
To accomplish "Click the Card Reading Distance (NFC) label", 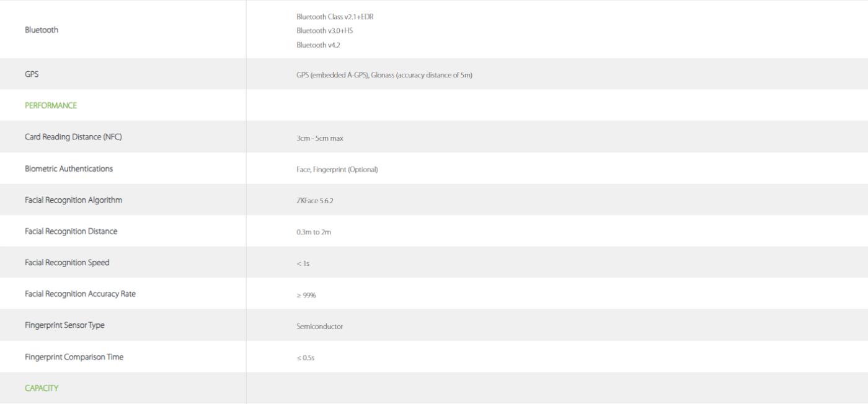I will 73,137.
